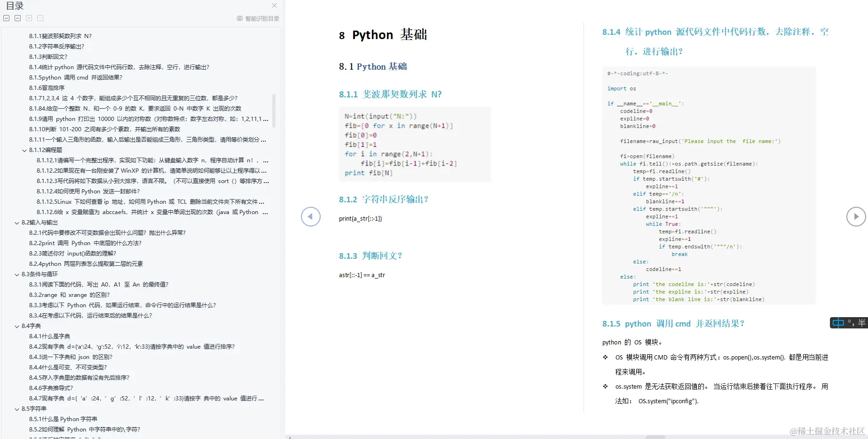Select outline entry 8.1.11一个输入三角形的函数
This screenshot has width=868, height=439.
click(148, 140)
